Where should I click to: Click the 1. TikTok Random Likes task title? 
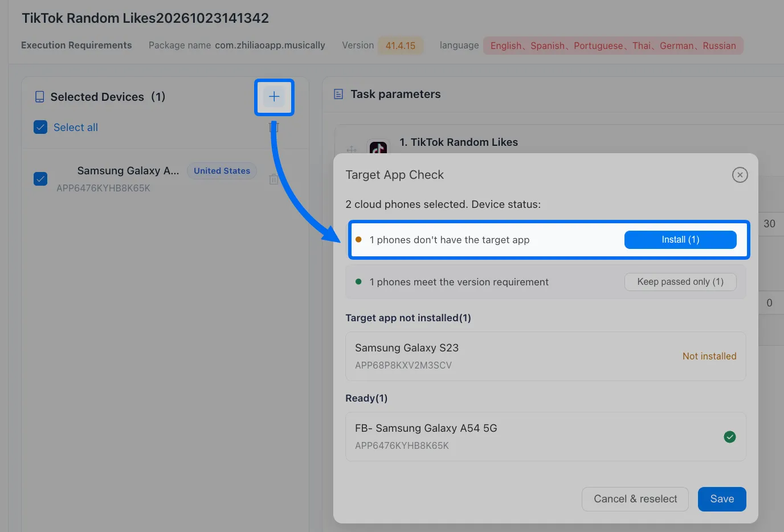[x=459, y=142]
